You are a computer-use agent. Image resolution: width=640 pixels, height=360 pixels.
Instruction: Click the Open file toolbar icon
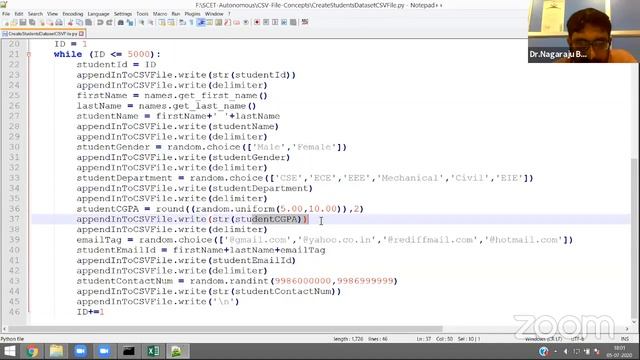14,22
